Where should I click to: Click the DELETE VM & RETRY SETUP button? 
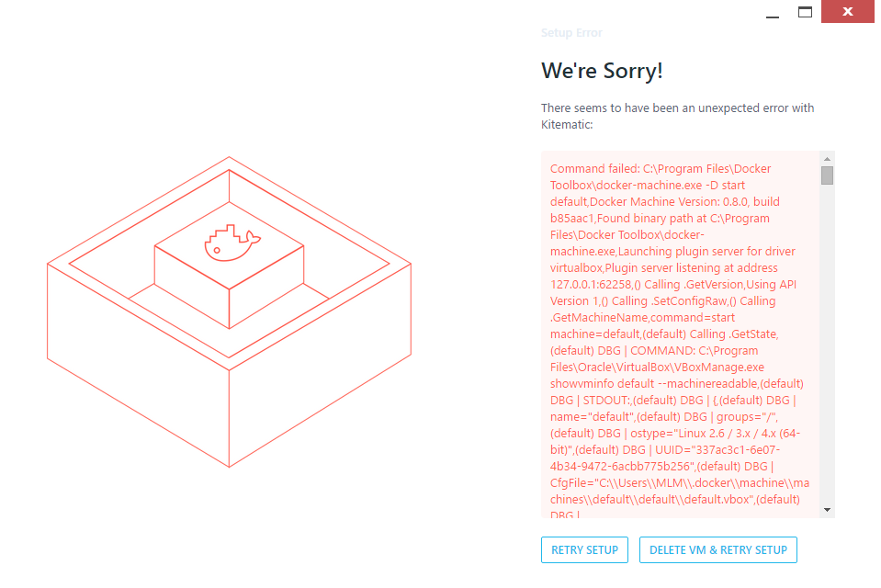[x=717, y=549]
